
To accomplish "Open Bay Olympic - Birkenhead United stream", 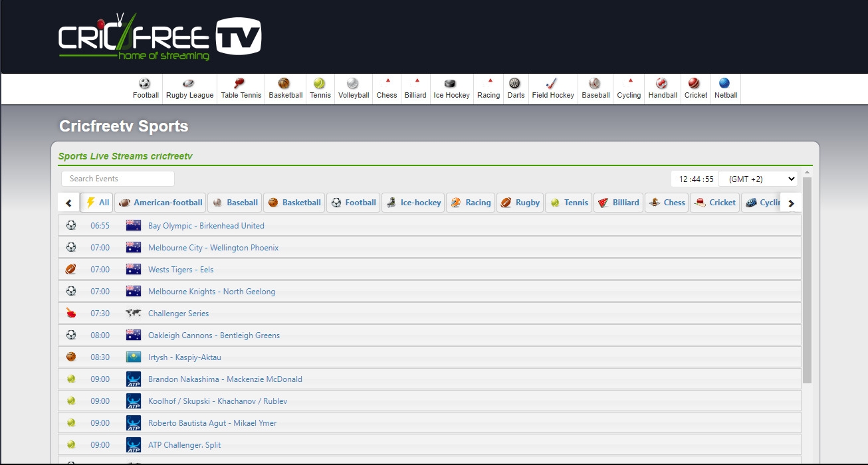I will (206, 226).
